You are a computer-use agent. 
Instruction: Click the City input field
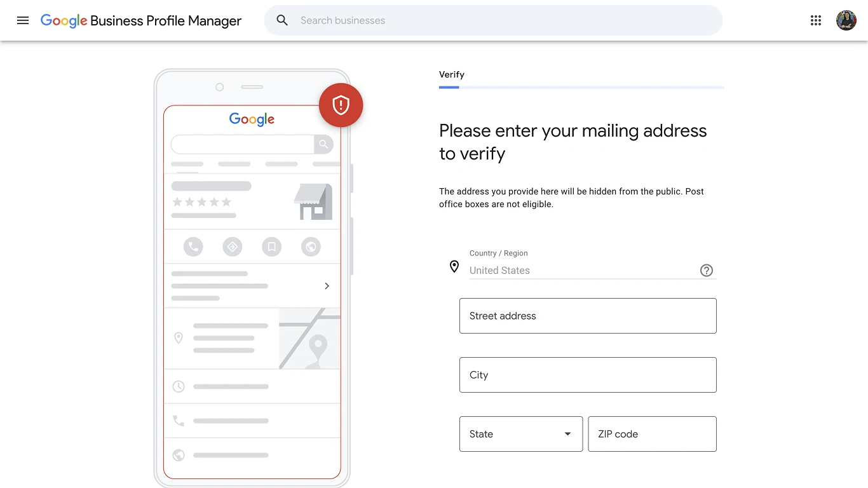(588, 375)
